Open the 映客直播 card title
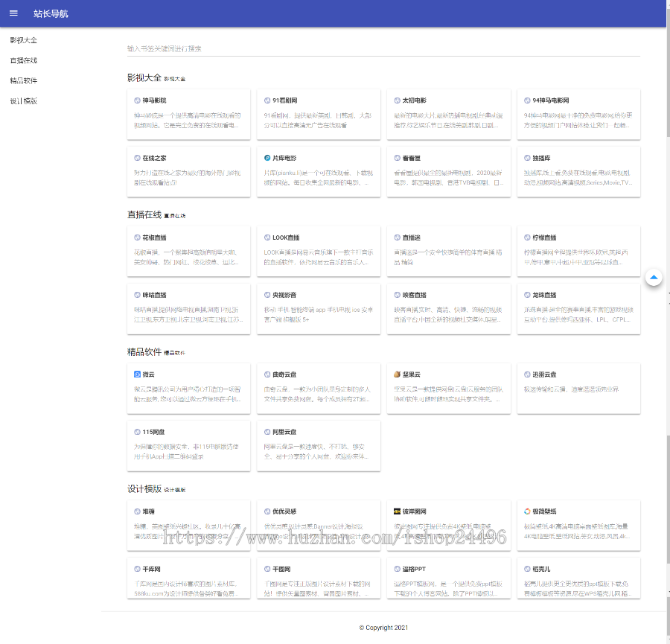 (415, 295)
